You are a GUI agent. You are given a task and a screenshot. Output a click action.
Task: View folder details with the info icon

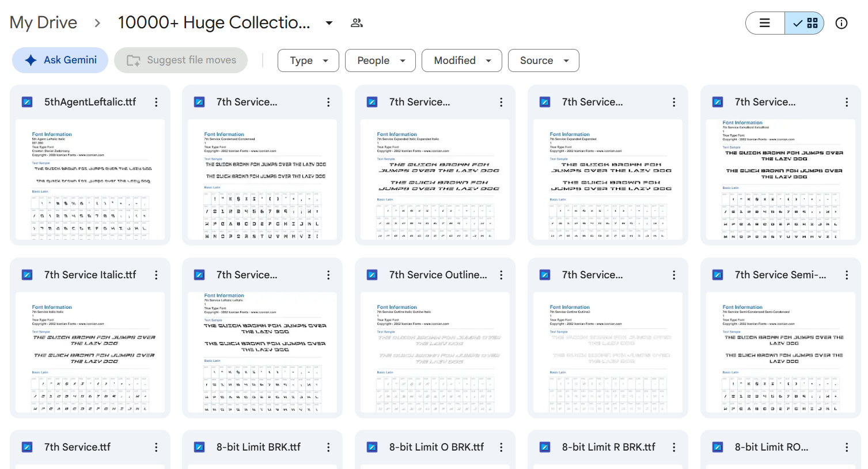pos(842,23)
